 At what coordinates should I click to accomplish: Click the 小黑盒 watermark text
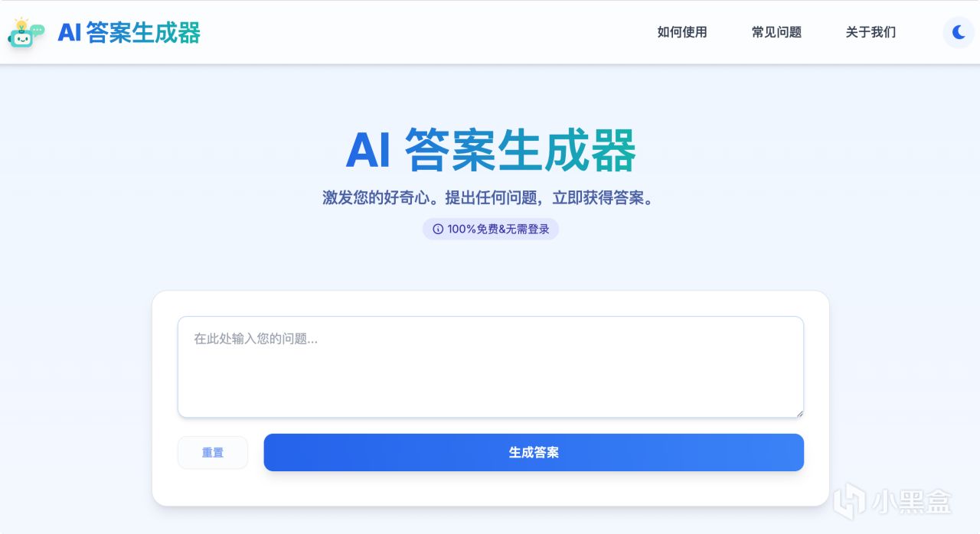(x=911, y=502)
